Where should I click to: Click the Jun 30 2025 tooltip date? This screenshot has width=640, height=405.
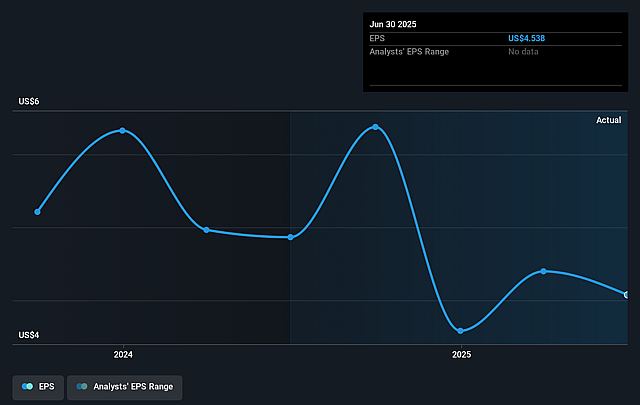tap(393, 24)
